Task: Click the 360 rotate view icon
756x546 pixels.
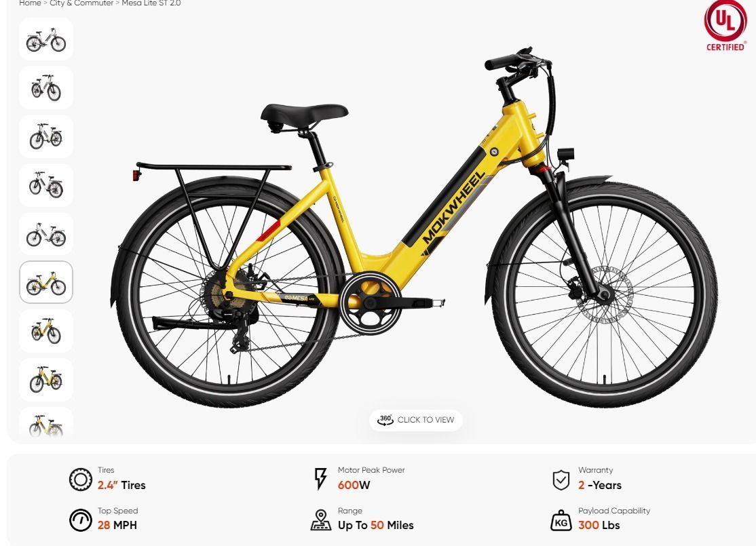Action: coord(385,420)
